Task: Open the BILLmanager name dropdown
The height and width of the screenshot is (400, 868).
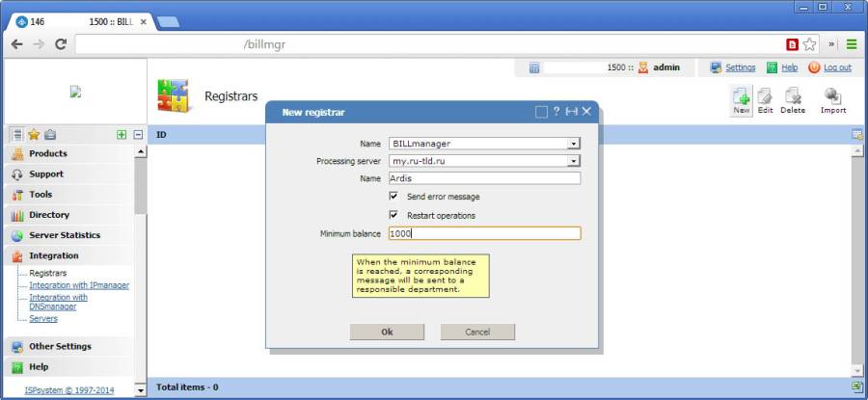Action: click(574, 144)
